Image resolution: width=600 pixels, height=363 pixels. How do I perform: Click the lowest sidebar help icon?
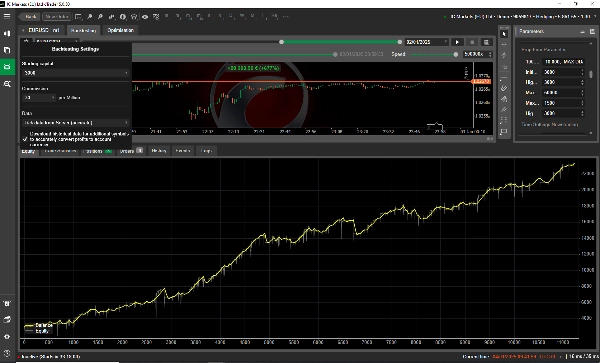click(7, 353)
